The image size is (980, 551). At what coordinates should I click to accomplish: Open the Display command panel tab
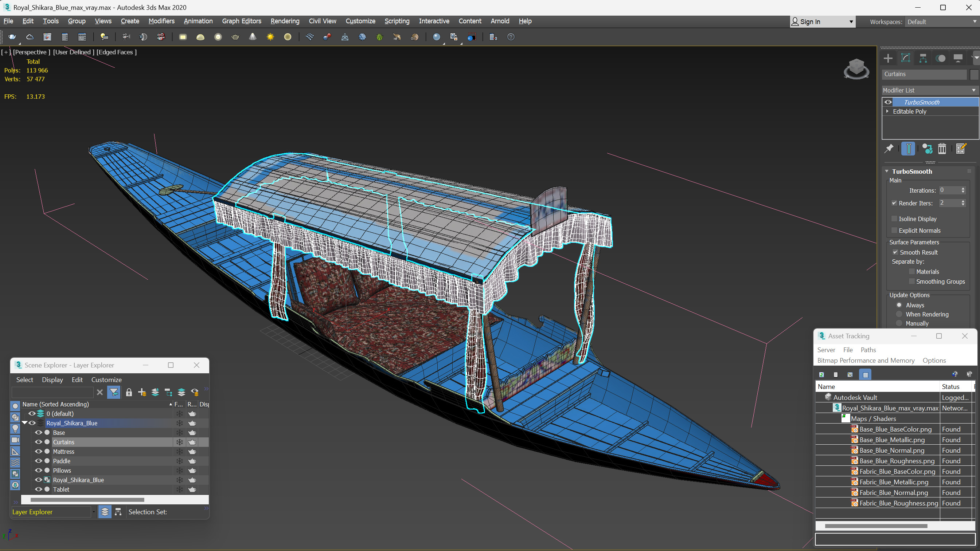coord(958,58)
